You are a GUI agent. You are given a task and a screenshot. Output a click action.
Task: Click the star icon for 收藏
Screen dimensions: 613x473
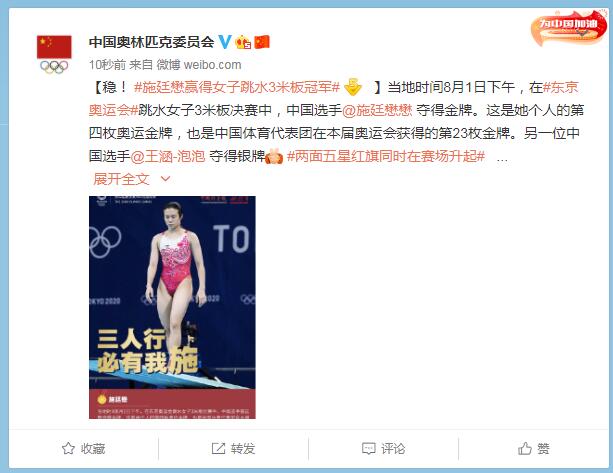click(x=68, y=448)
